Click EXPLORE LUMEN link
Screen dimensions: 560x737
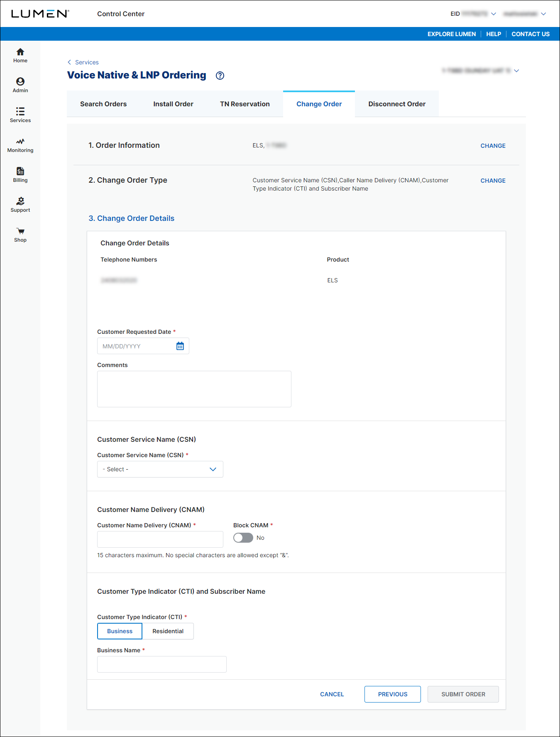pos(452,34)
